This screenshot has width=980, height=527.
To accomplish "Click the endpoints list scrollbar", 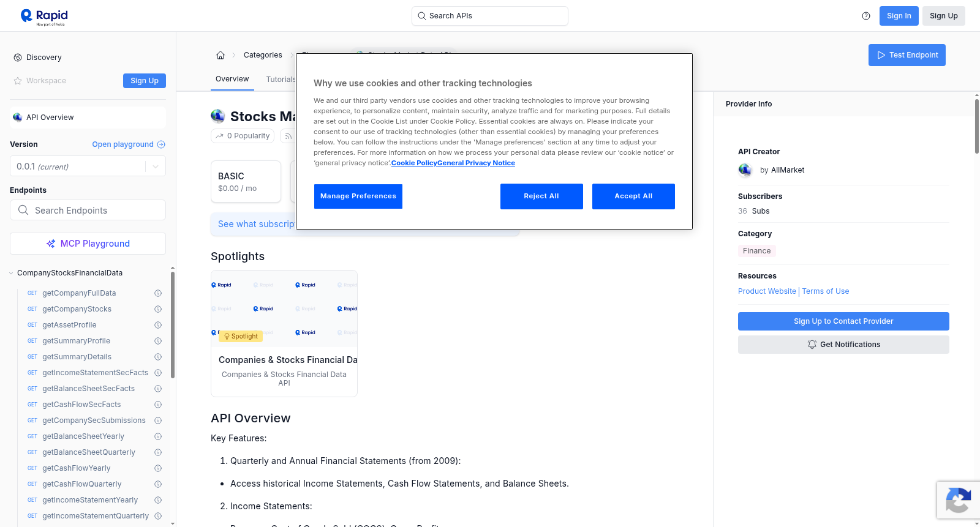I will click(173, 324).
